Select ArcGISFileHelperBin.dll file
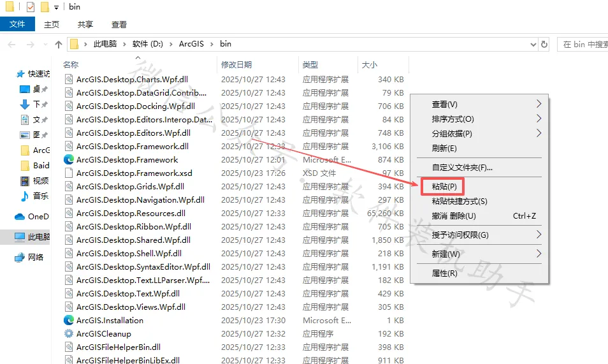Image resolution: width=608 pixels, height=364 pixels. (x=119, y=347)
